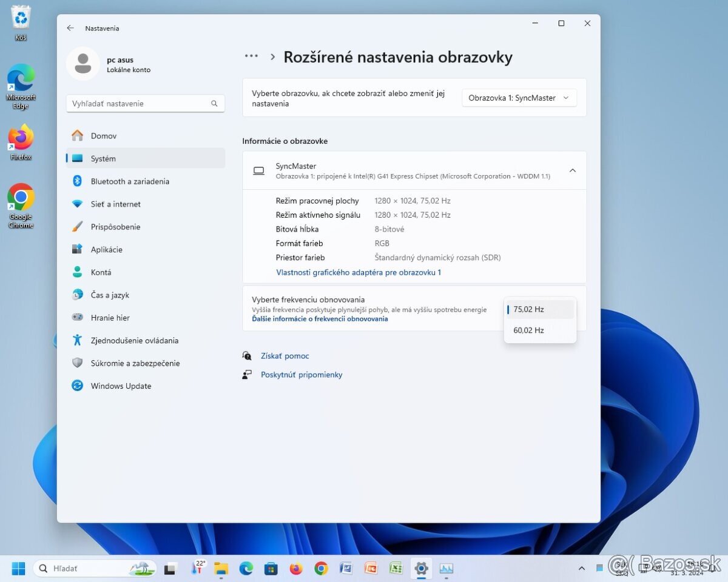The width and height of the screenshot is (728, 582).
Task: Select the 60,02 Hz refresh rate
Action: point(528,330)
